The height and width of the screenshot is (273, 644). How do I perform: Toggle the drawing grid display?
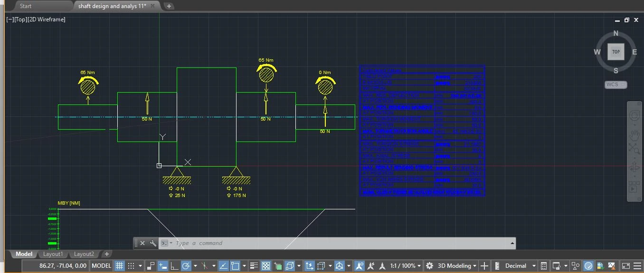120,266
